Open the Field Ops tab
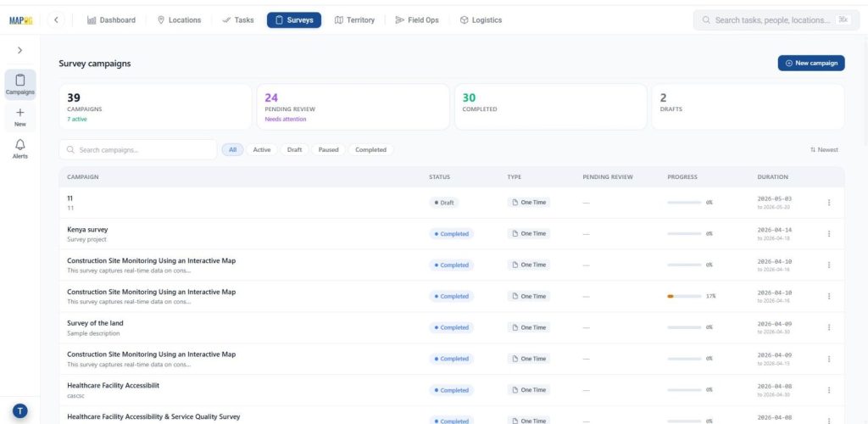868x424 pixels. click(417, 20)
